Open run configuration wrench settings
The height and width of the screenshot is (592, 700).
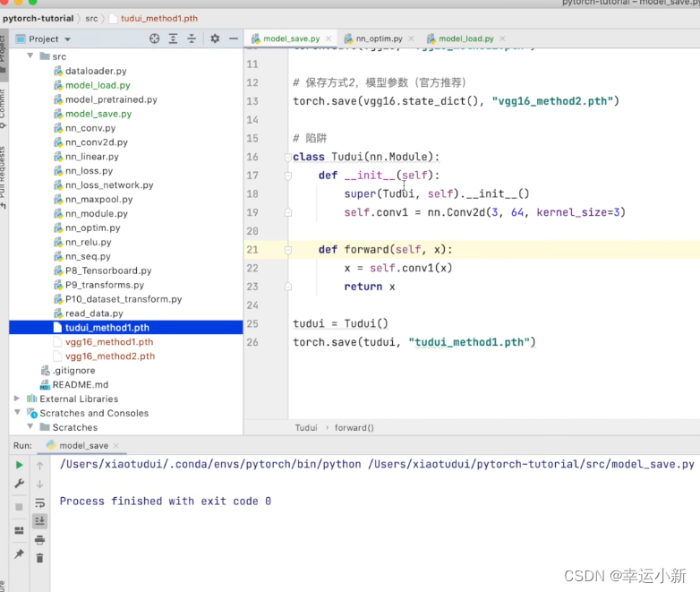[19, 484]
